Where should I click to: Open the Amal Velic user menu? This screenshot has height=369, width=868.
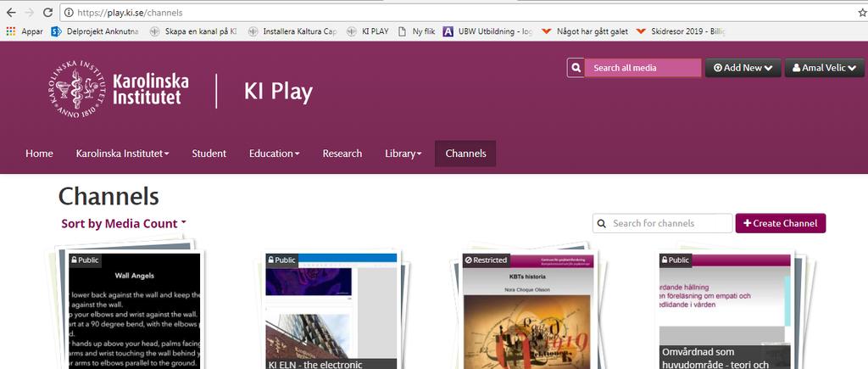click(824, 68)
